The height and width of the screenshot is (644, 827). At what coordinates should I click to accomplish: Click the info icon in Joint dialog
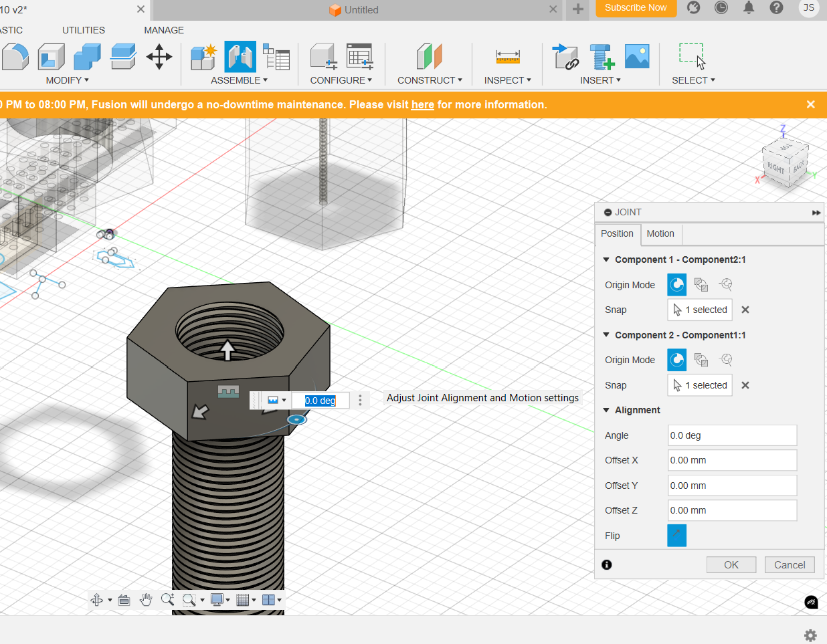point(607,565)
